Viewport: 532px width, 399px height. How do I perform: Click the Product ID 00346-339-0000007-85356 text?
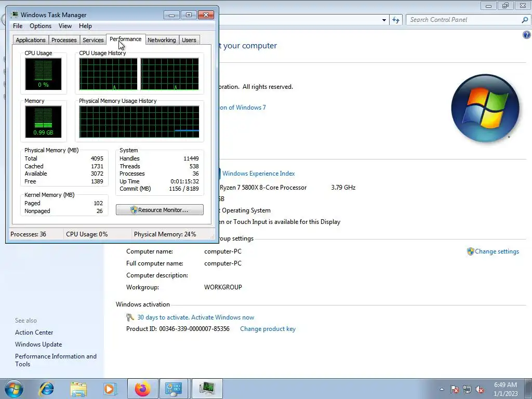pyautogui.click(x=178, y=329)
